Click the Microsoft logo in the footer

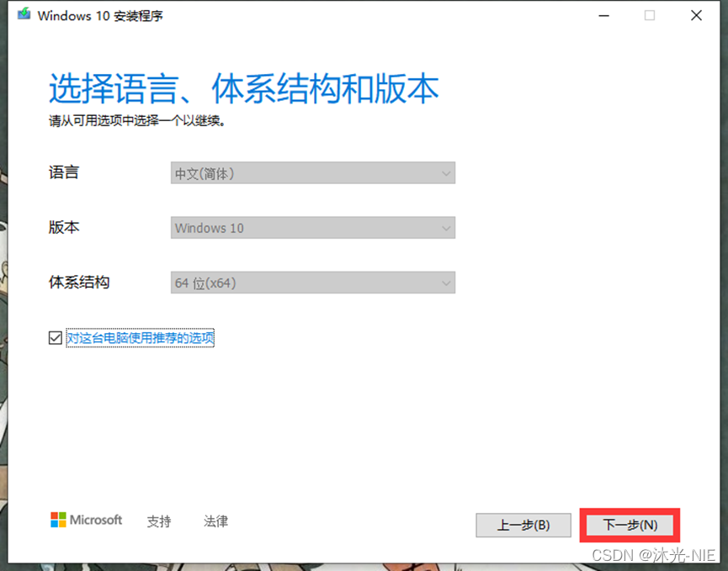[x=87, y=520]
